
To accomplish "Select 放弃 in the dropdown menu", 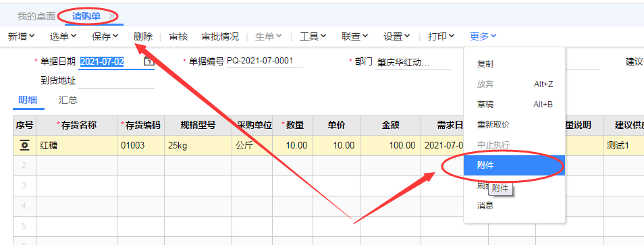I will pos(514,84).
